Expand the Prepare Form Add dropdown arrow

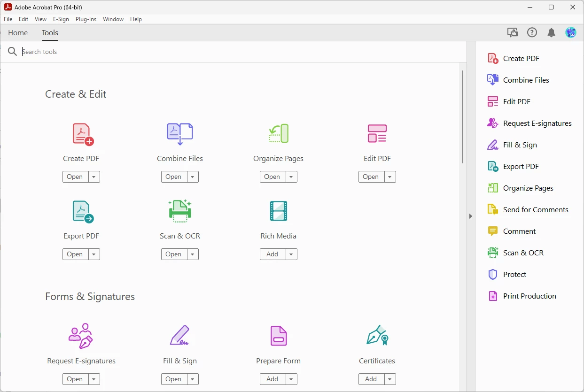tap(291, 379)
